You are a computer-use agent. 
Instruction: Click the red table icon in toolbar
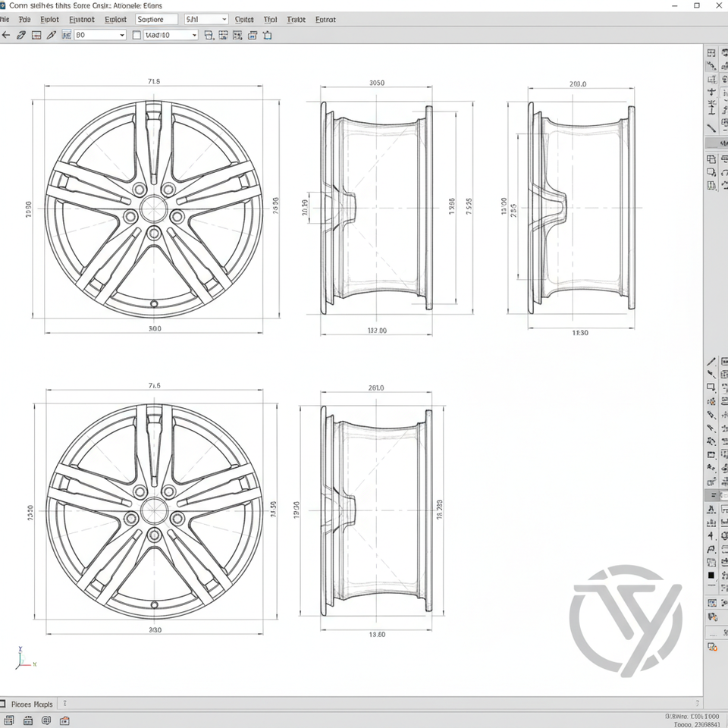coord(36,35)
